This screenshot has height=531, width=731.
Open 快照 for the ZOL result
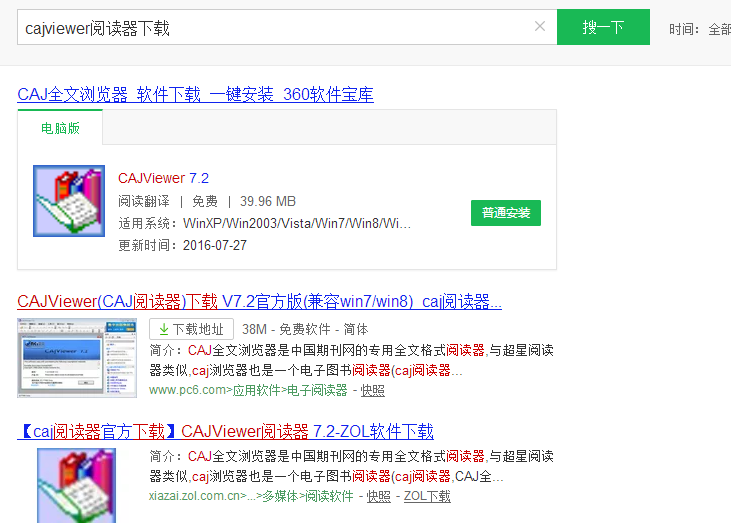point(379,497)
